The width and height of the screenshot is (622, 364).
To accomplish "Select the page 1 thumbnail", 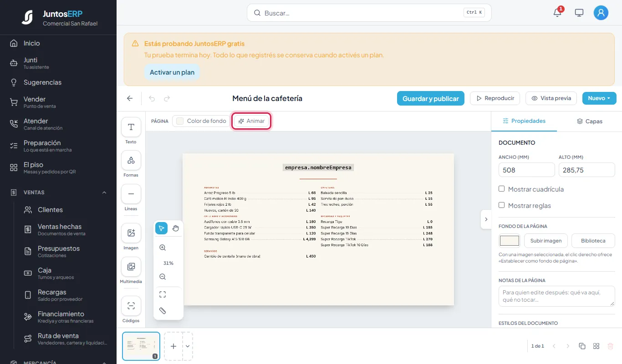I will [x=141, y=346].
